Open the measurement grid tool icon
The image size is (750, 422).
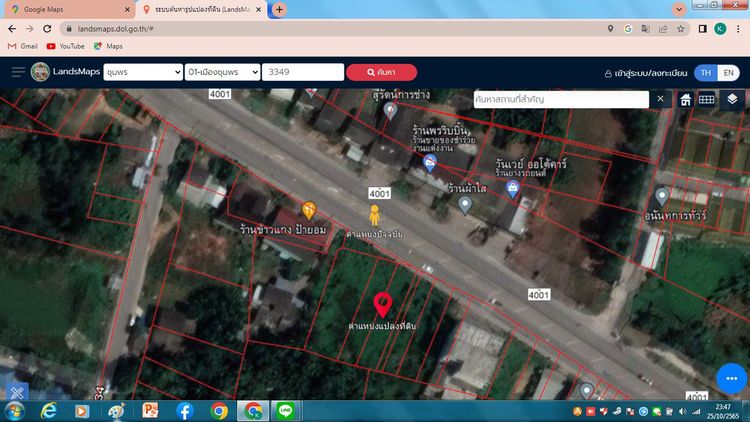(x=707, y=99)
